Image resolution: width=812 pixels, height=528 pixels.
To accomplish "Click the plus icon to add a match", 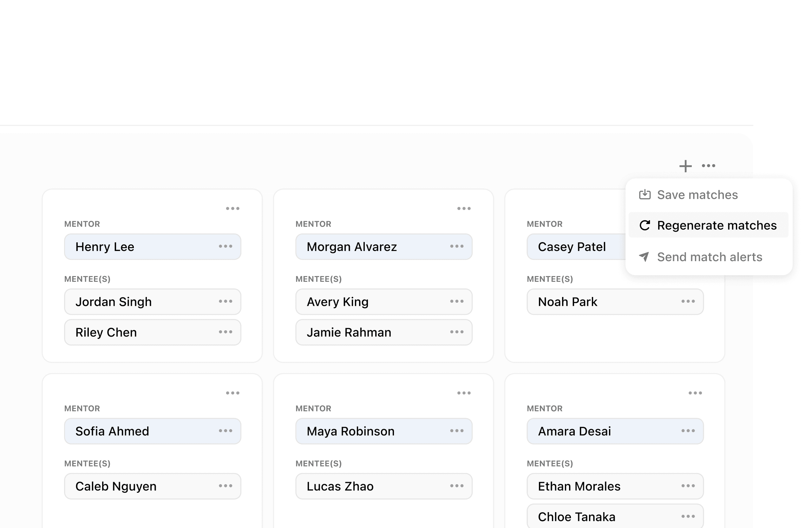I will (x=685, y=166).
